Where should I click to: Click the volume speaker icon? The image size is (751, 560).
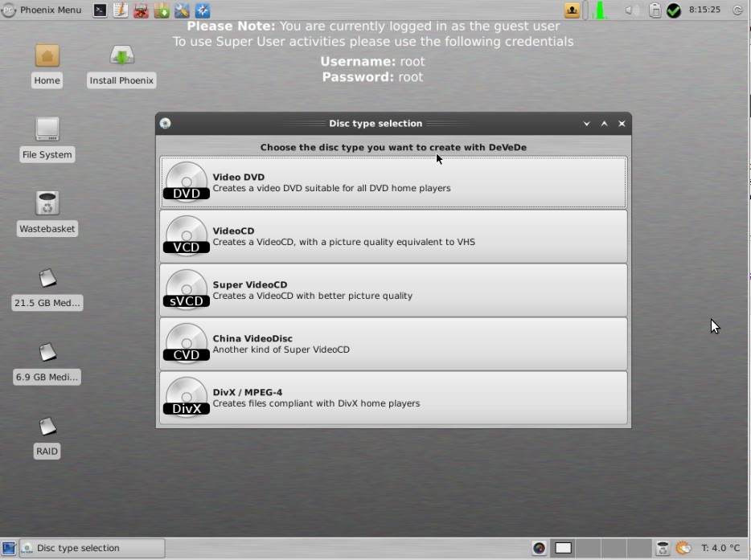[631, 10]
